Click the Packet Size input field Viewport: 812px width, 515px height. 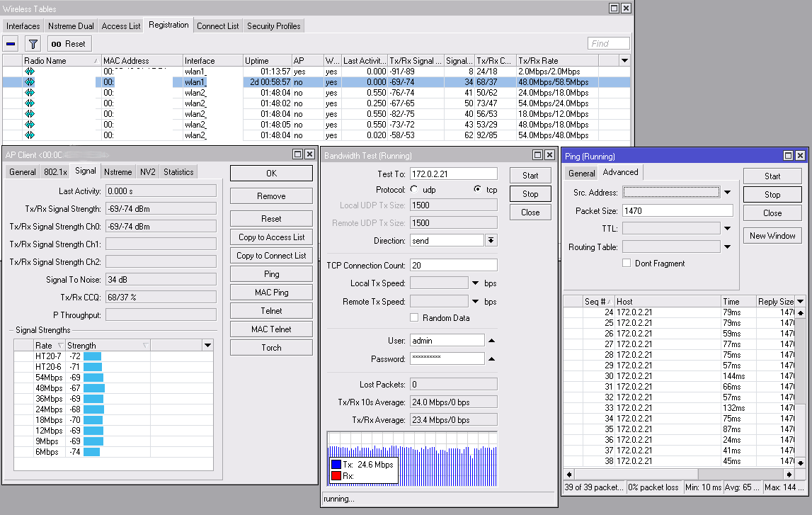[677, 211]
